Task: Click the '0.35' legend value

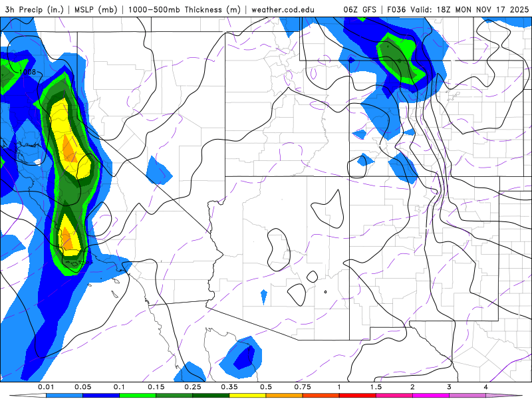Action: (x=229, y=387)
